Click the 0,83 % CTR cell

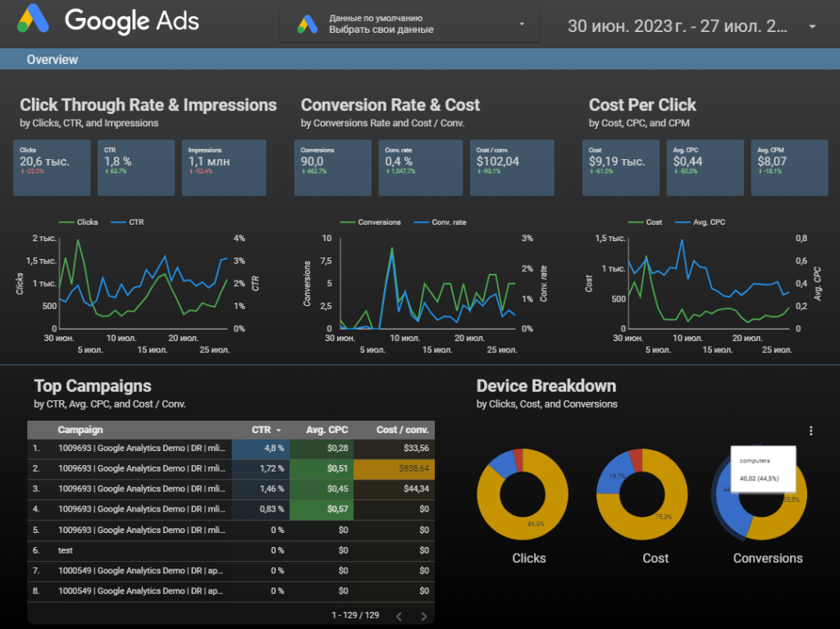click(261, 509)
